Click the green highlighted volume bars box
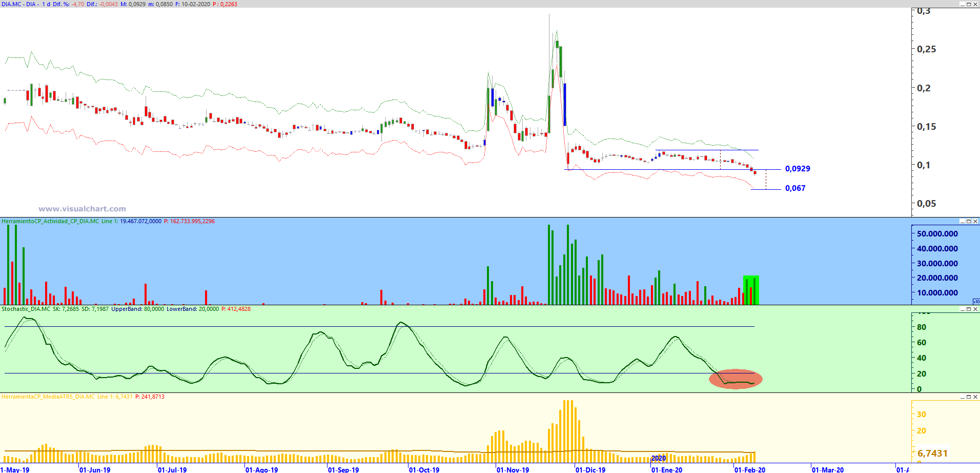Image resolution: width=980 pixels, height=473 pixels. (x=751, y=290)
